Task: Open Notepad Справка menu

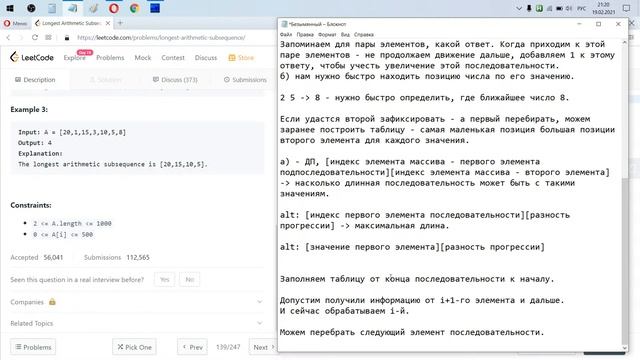Action: 364,35
